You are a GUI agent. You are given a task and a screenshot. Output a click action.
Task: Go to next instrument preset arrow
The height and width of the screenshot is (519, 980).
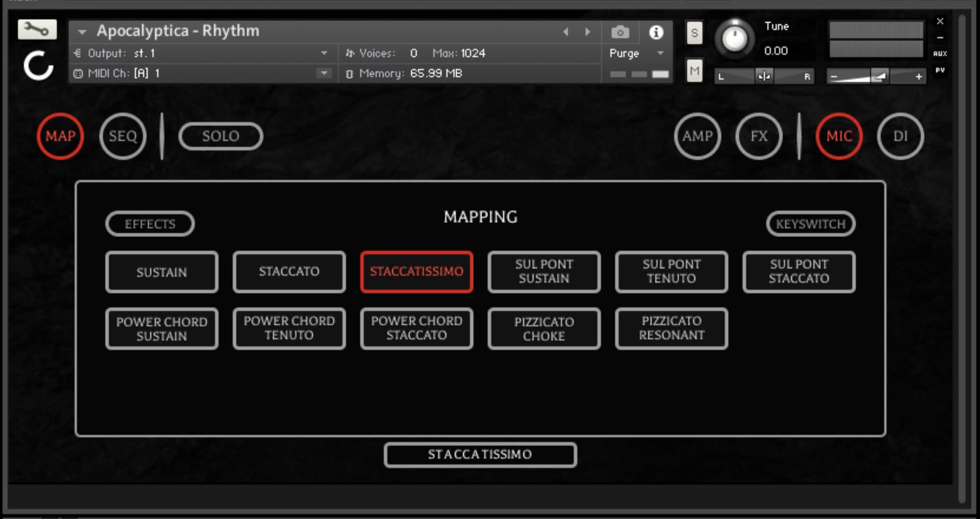588,32
